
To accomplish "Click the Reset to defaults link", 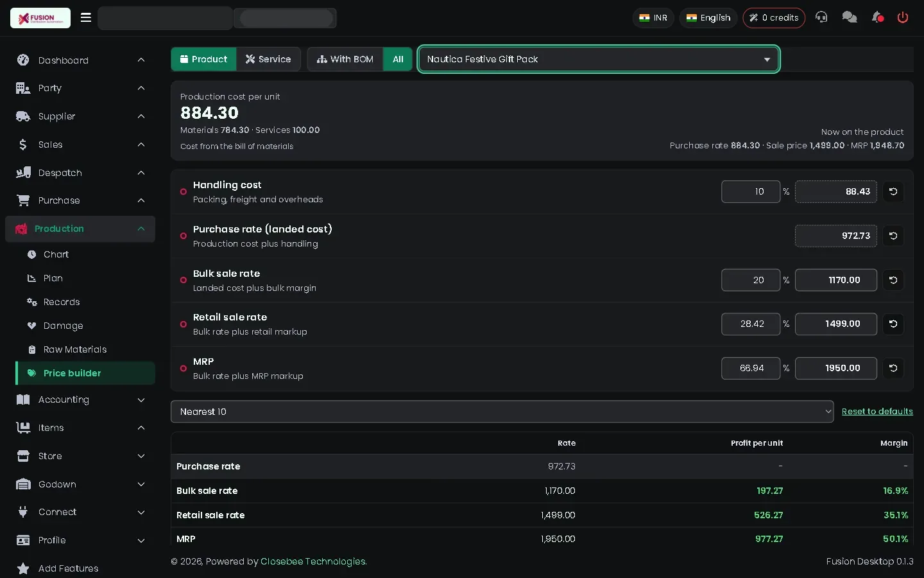I will point(877,412).
